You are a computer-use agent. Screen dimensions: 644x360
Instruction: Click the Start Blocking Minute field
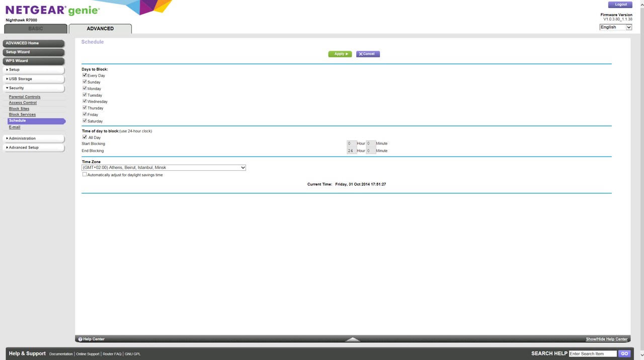click(371, 143)
